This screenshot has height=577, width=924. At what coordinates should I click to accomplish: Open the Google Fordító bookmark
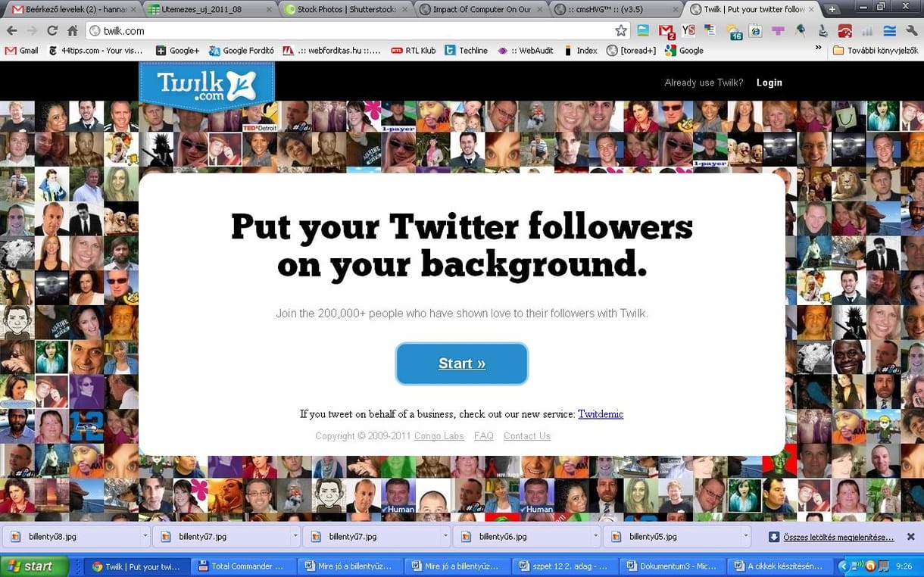click(x=242, y=51)
